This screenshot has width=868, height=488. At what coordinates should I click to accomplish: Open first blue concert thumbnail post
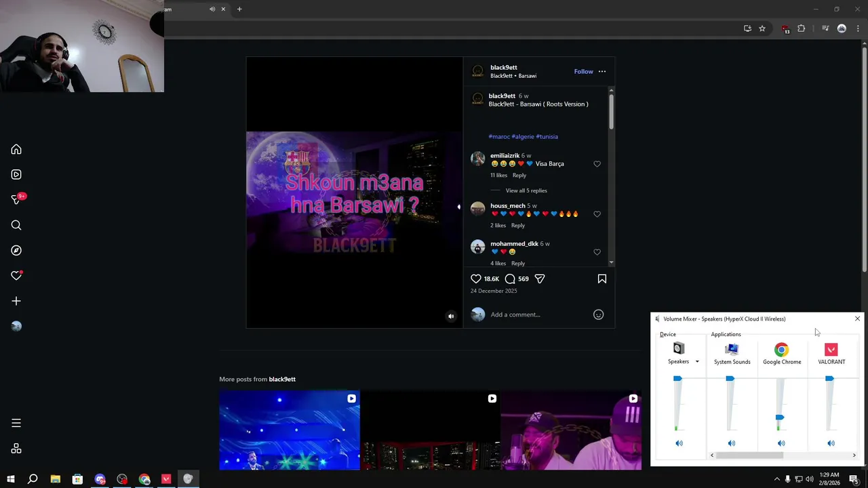[x=290, y=430]
